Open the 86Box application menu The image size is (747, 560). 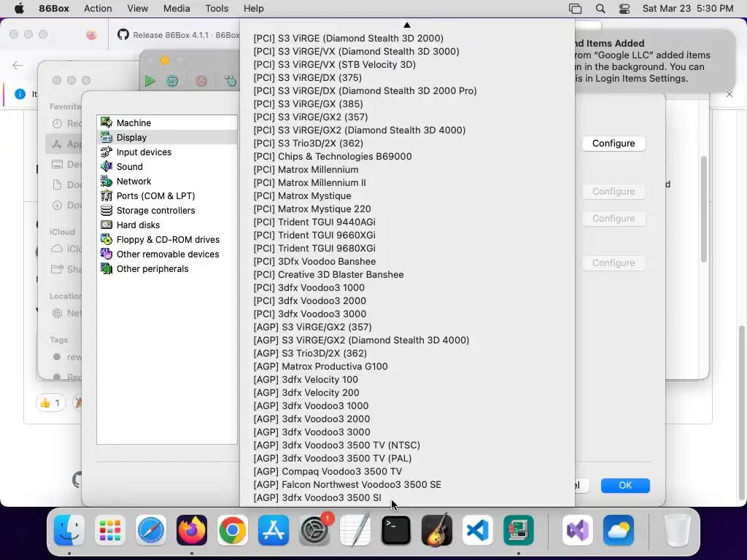tap(54, 9)
